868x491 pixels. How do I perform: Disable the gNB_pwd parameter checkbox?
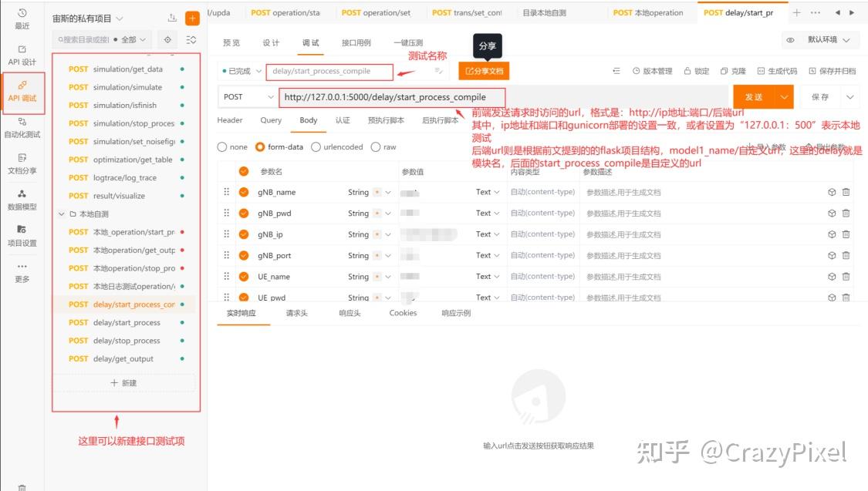245,213
